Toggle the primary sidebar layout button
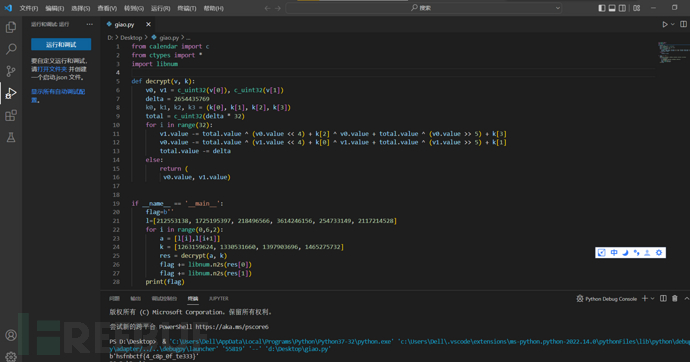Screen dimensions: 690x362 click(602, 8)
